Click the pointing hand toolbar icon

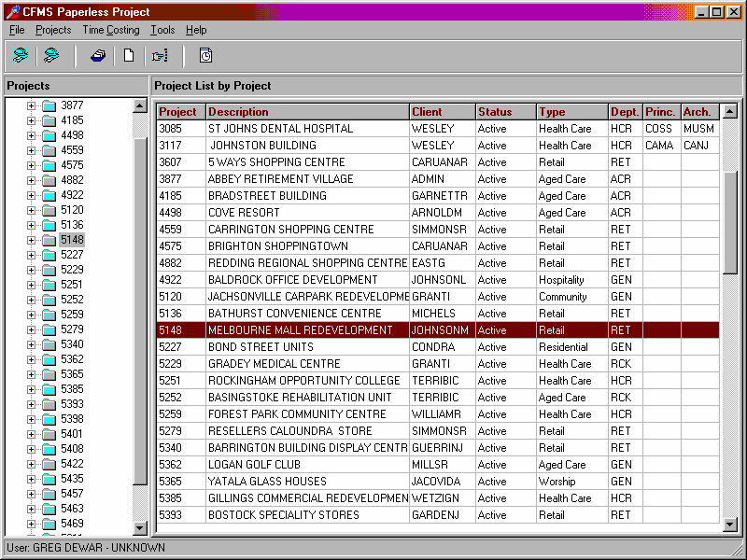[x=160, y=56]
